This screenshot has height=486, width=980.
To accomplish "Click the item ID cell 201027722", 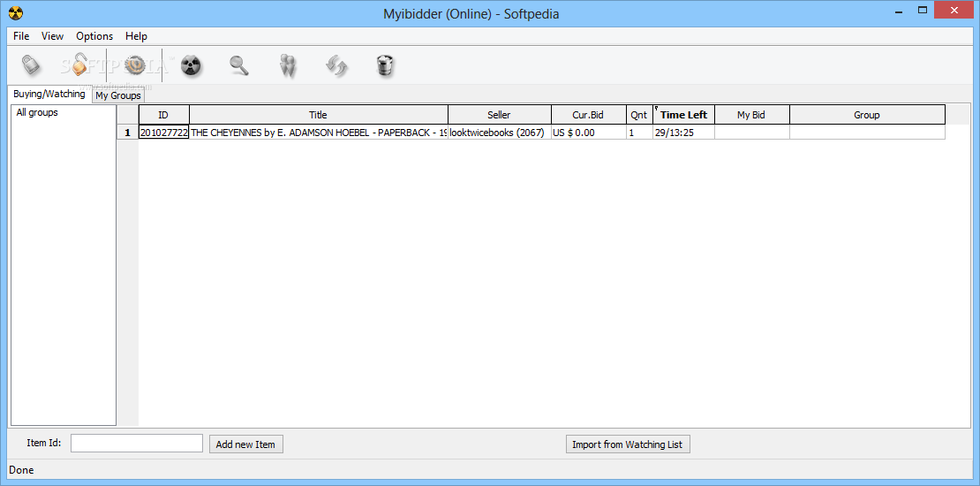I will (163, 133).
